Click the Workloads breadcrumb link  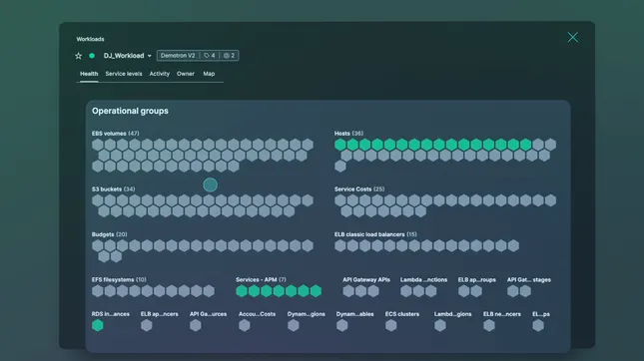click(x=90, y=39)
